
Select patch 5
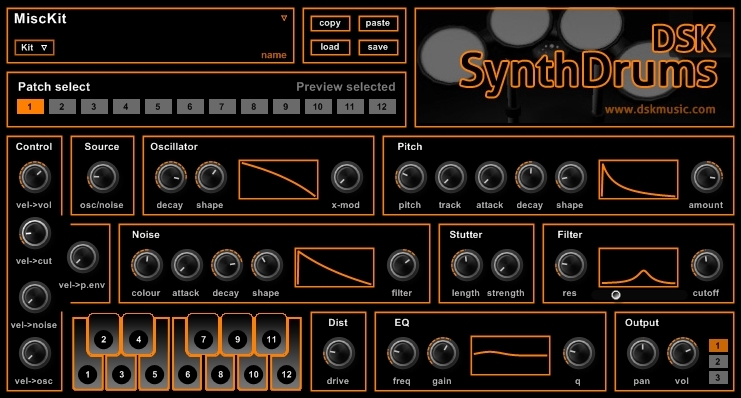[158, 107]
